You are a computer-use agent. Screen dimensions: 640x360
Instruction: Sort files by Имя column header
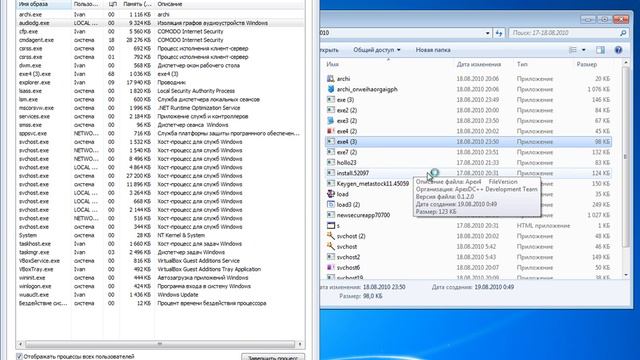tap(389, 64)
